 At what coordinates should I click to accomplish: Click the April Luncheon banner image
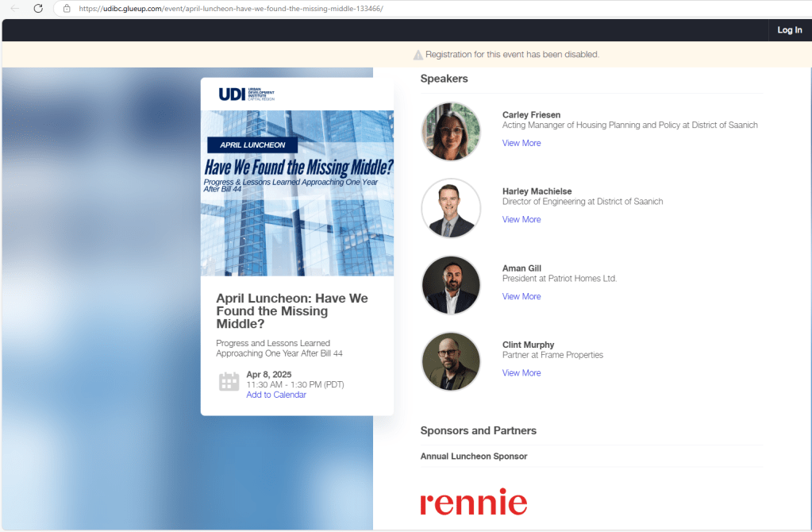(x=297, y=193)
